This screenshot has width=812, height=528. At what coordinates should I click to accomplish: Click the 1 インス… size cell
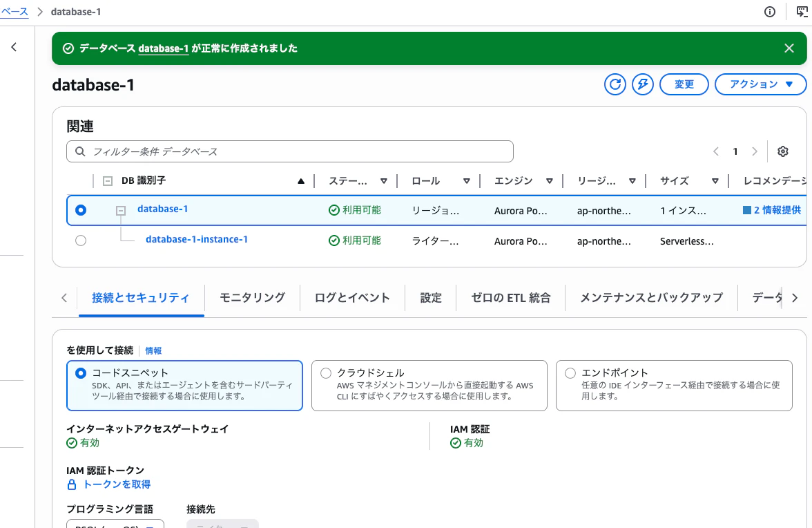683,211
